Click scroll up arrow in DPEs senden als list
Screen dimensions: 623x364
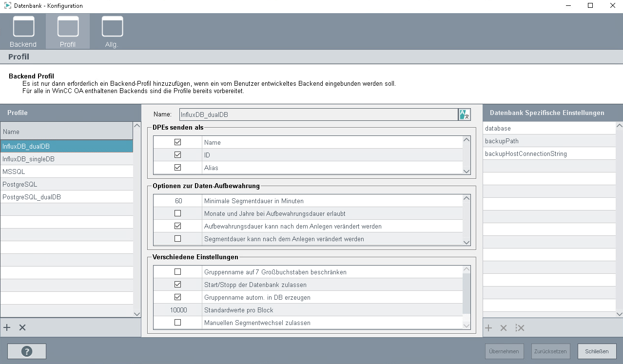[x=467, y=140]
